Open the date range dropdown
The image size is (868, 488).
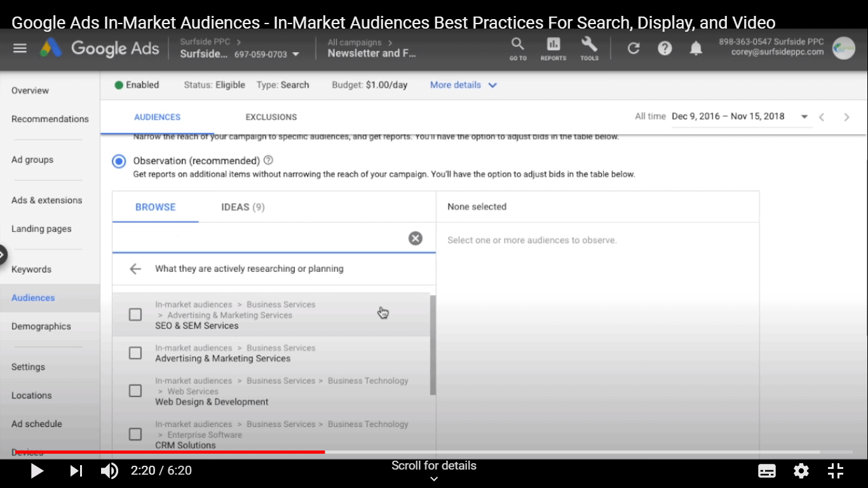pyautogui.click(x=804, y=117)
